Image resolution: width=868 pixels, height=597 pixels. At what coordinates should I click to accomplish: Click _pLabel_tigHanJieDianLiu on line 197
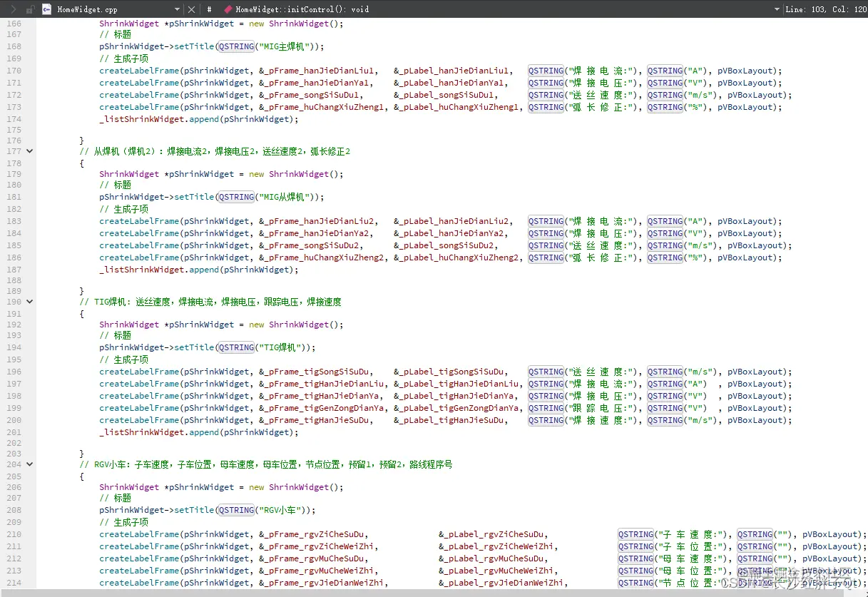point(460,384)
